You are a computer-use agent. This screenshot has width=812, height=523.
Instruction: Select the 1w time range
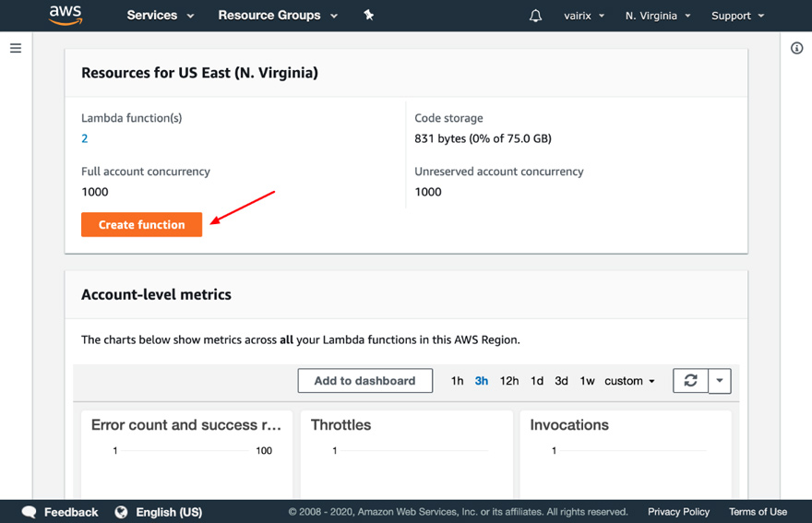coord(587,381)
